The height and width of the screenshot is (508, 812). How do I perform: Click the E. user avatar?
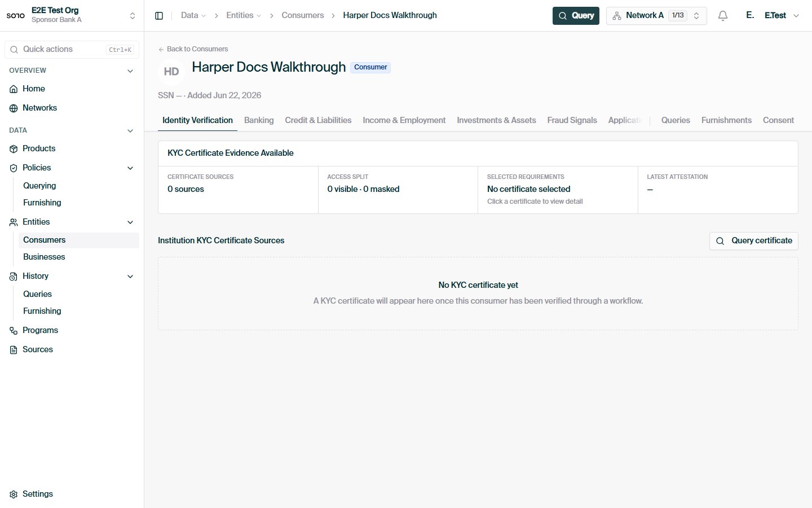click(750, 15)
